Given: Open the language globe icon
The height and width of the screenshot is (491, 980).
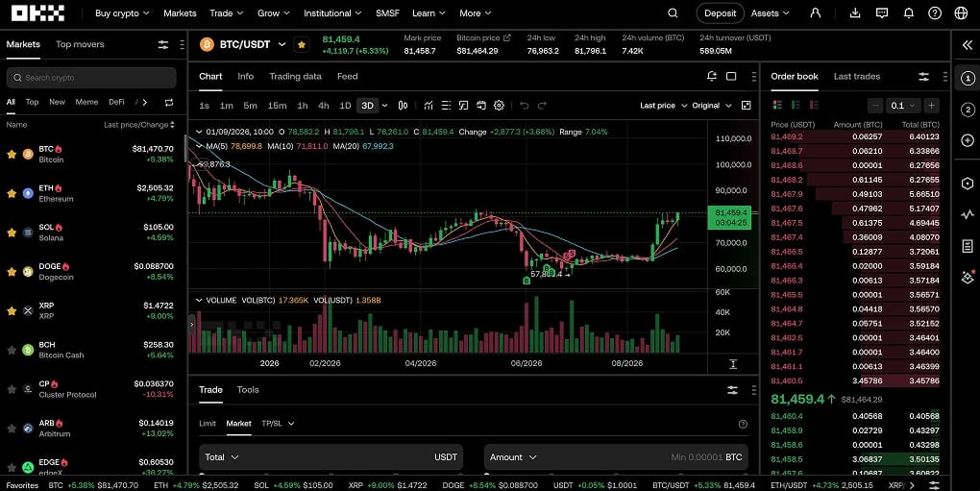Looking at the screenshot, I should tap(961, 13).
